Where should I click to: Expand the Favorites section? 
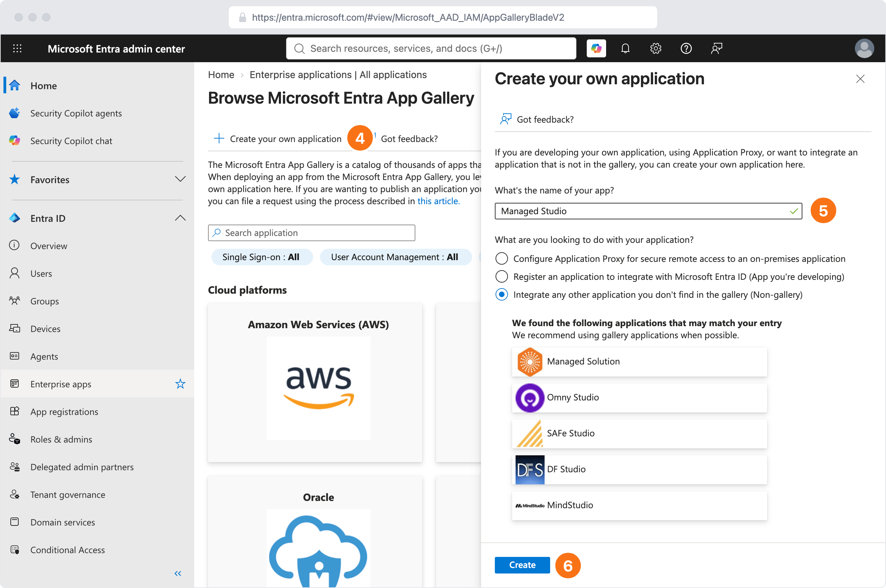(180, 179)
